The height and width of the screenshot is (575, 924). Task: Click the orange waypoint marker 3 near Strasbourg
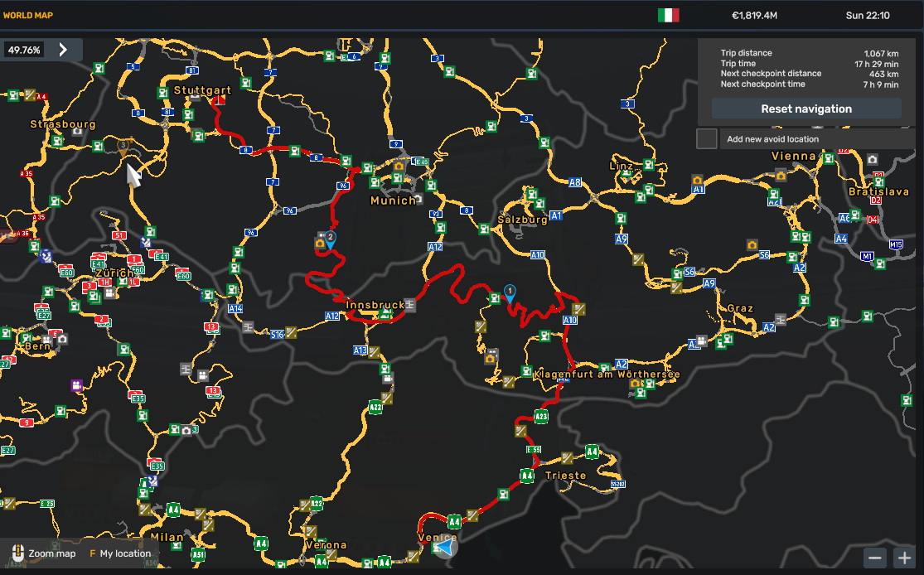[123, 146]
